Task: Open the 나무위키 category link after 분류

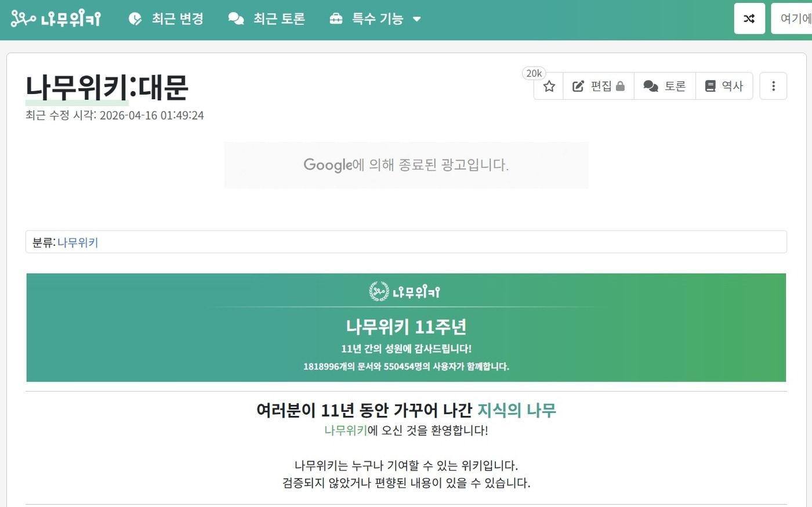Action: [x=78, y=242]
